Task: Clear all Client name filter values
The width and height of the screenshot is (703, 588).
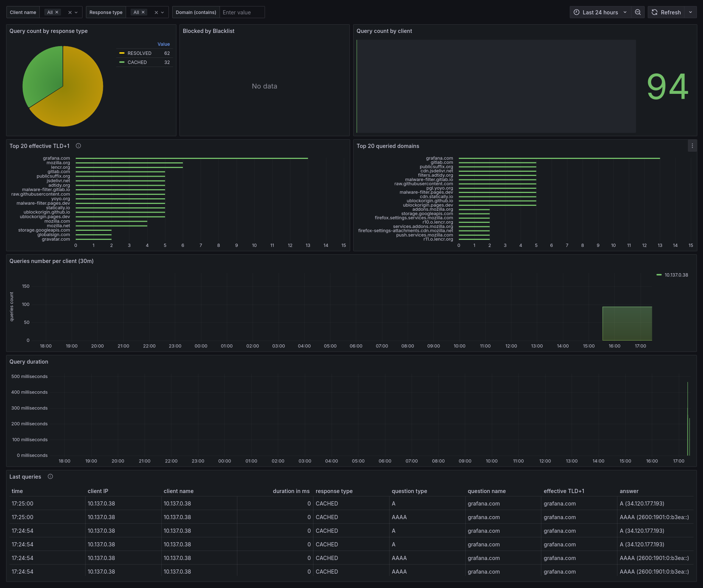Action: (x=70, y=12)
